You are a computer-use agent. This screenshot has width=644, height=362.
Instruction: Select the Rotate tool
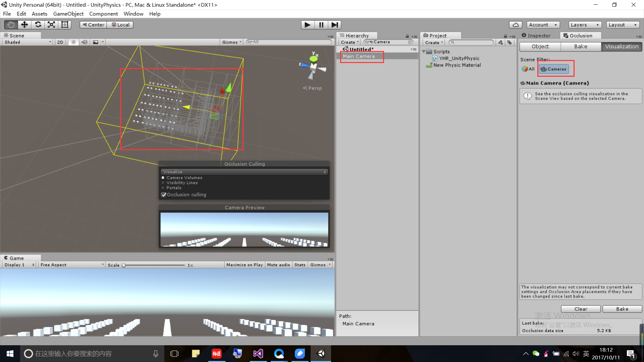point(38,25)
